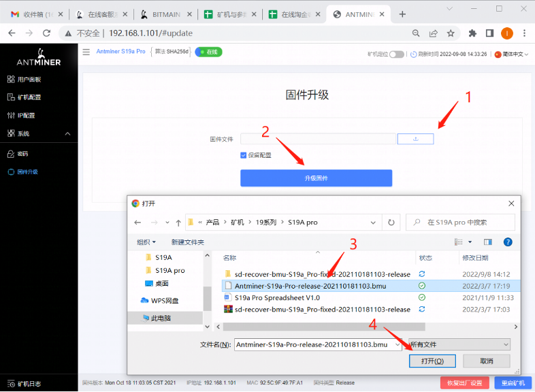Expand the dialog path history dropdown
The height and width of the screenshot is (392, 535).
pos(373,223)
